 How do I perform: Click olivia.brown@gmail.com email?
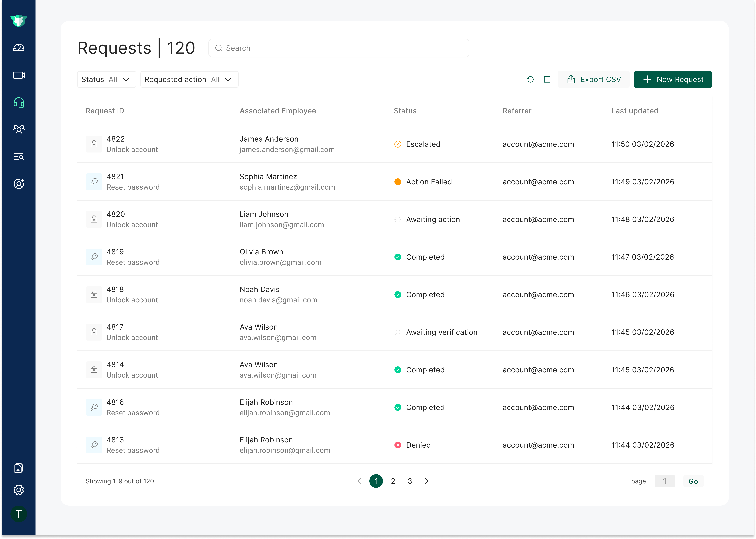coord(280,263)
